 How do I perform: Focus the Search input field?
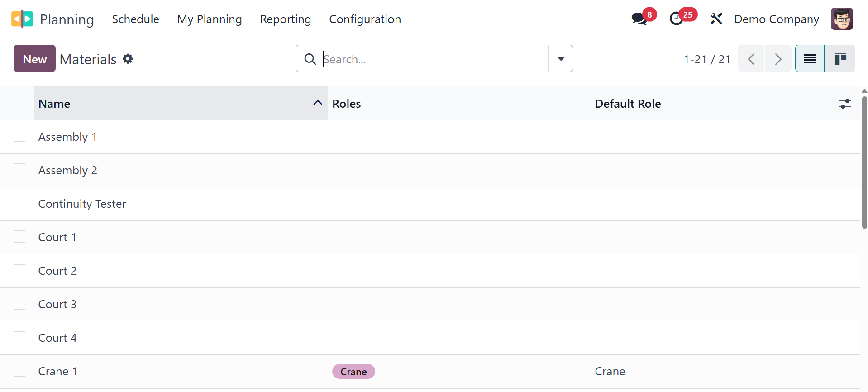pos(434,59)
